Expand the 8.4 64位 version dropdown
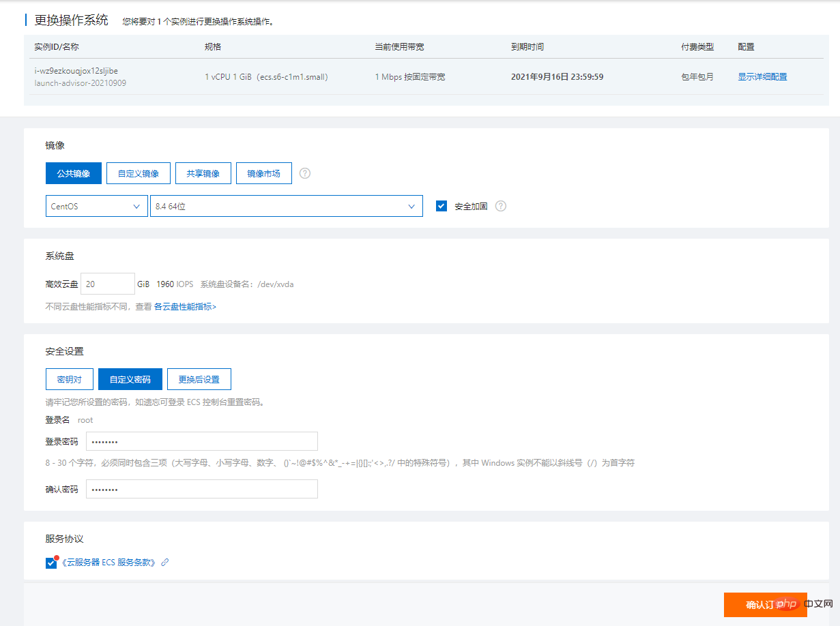The height and width of the screenshot is (626, 840). click(x=287, y=206)
